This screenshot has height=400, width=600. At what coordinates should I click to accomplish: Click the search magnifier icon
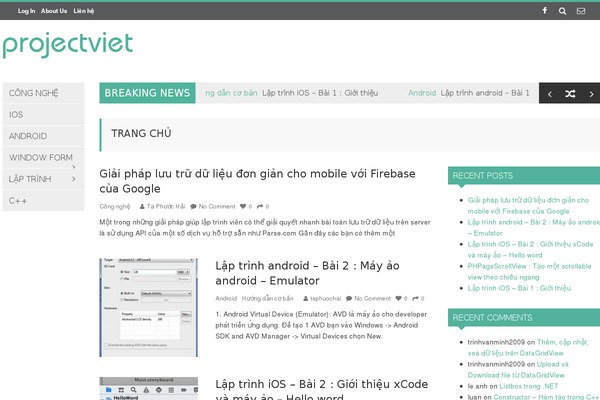click(562, 11)
